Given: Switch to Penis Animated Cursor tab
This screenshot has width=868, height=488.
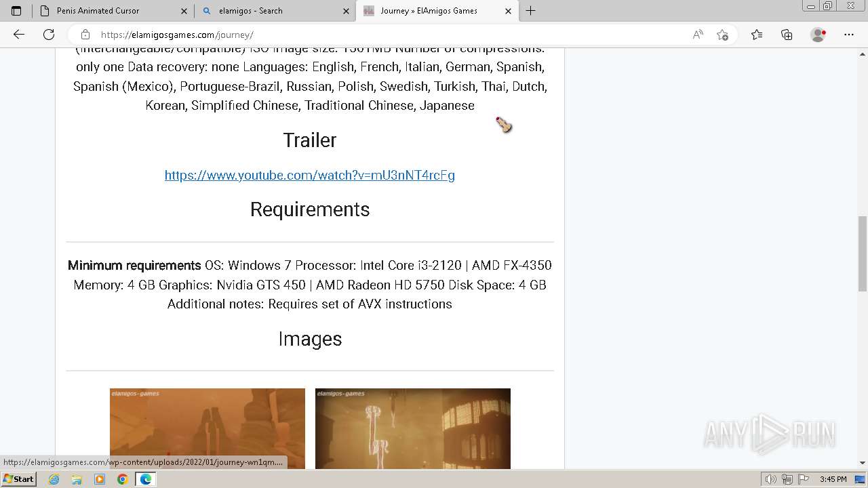Looking at the screenshot, I should tap(113, 11).
